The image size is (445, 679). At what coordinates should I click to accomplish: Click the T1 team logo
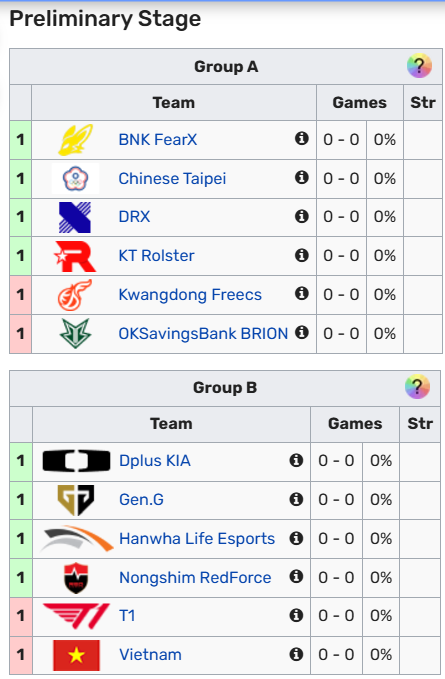(76, 616)
